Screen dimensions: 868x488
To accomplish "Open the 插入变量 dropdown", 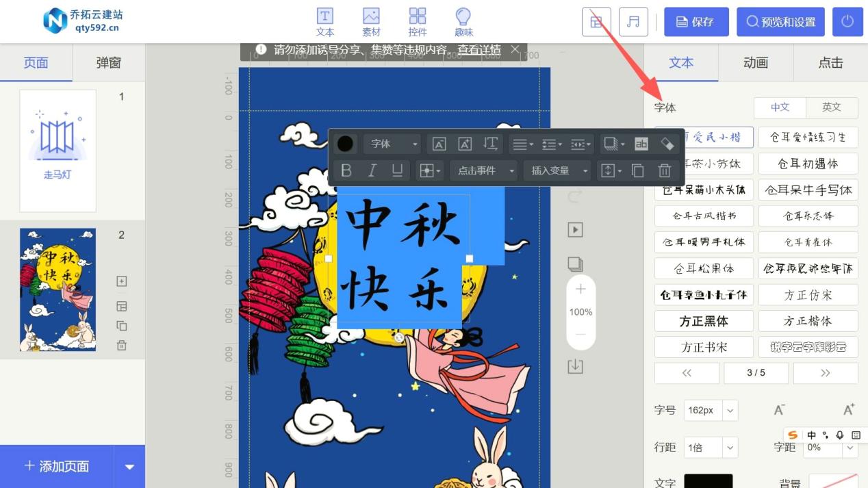I will 557,170.
